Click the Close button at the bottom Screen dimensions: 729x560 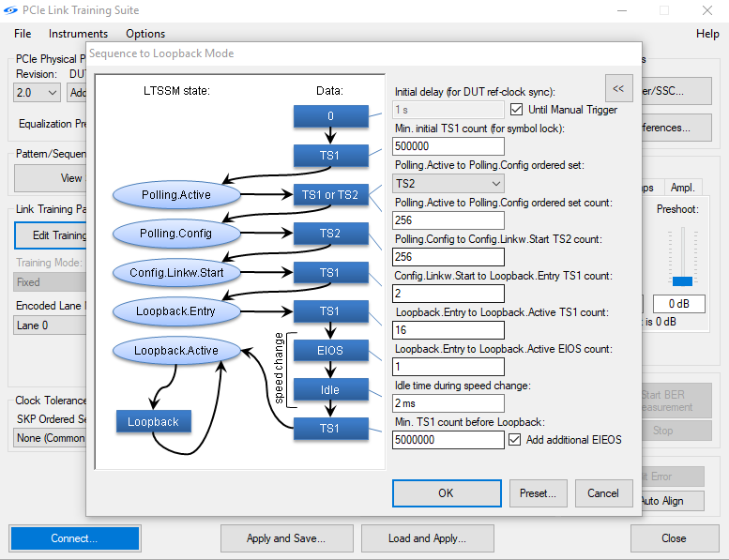tap(675, 538)
